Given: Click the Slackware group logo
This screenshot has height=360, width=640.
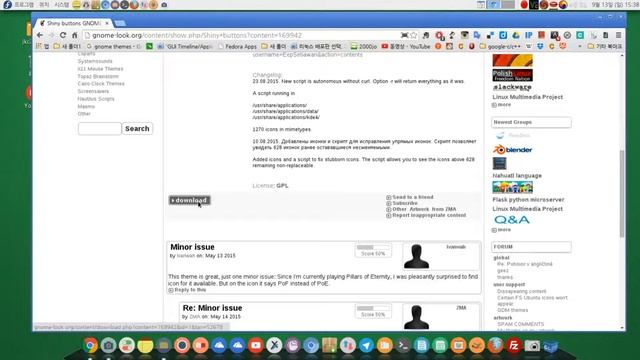Looking at the screenshot, I should pyautogui.click(x=512, y=87).
